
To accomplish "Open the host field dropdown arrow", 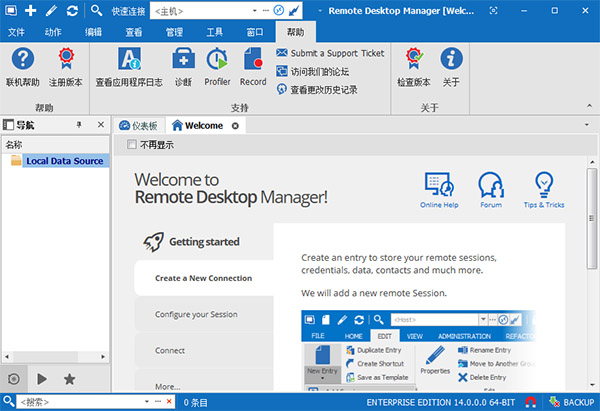I will [255, 11].
